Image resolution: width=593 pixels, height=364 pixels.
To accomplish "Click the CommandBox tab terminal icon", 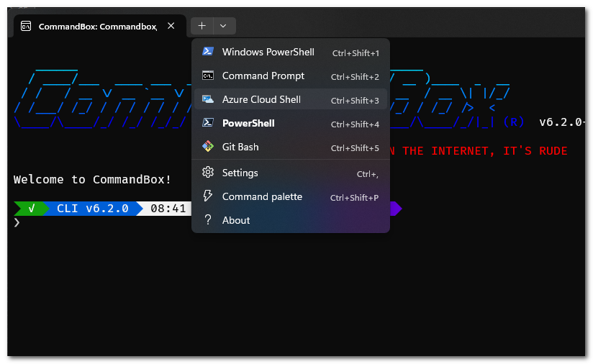I will (x=26, y=26).
